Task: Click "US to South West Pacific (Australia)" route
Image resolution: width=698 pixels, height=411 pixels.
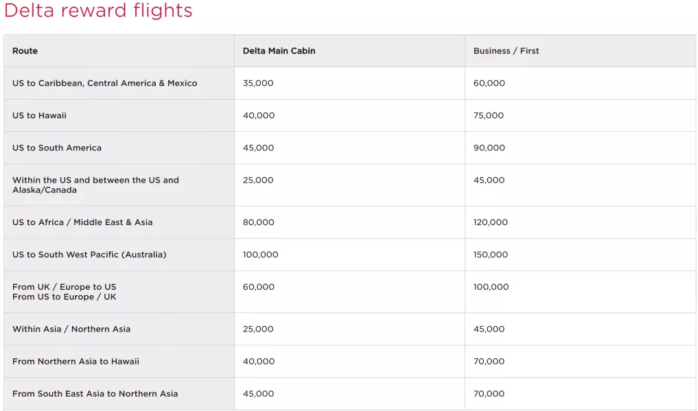Action: pos(89,255)
